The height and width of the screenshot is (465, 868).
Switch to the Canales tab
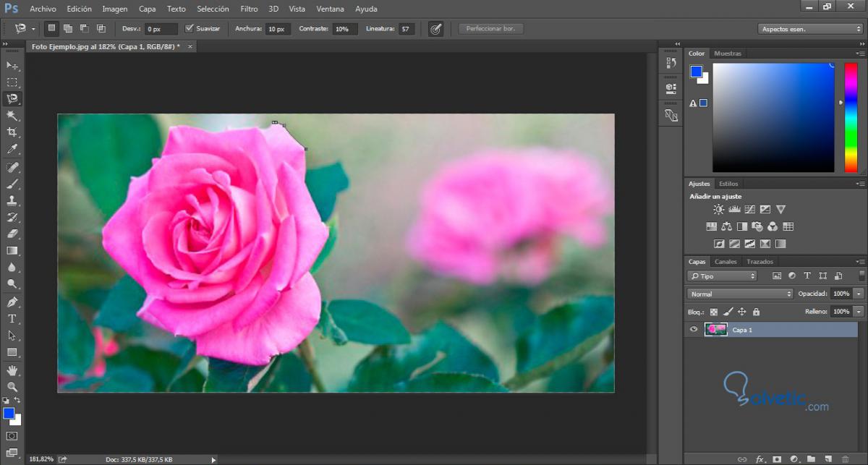tap(726, 262)
